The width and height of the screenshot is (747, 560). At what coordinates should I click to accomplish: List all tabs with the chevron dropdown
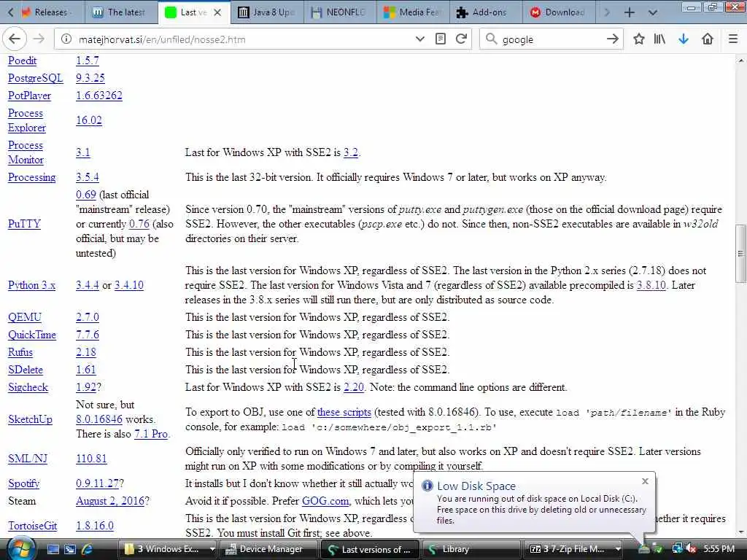point(653,12)
